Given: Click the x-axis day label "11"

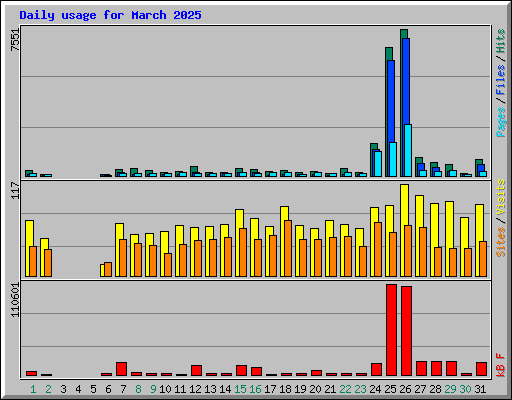Looking at the screenshot, I should 180,389.
